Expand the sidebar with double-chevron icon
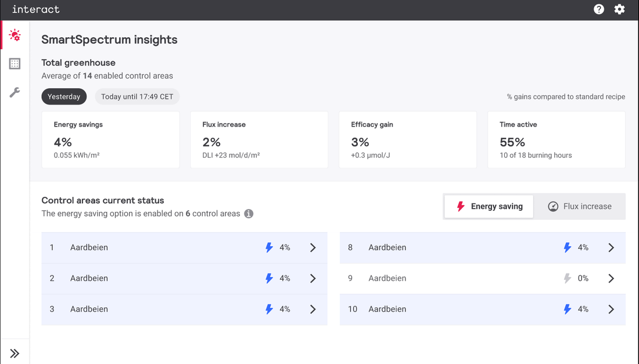The width and height of the screenshot is (639, 364). pyautogui.click(x=15, y=353)
